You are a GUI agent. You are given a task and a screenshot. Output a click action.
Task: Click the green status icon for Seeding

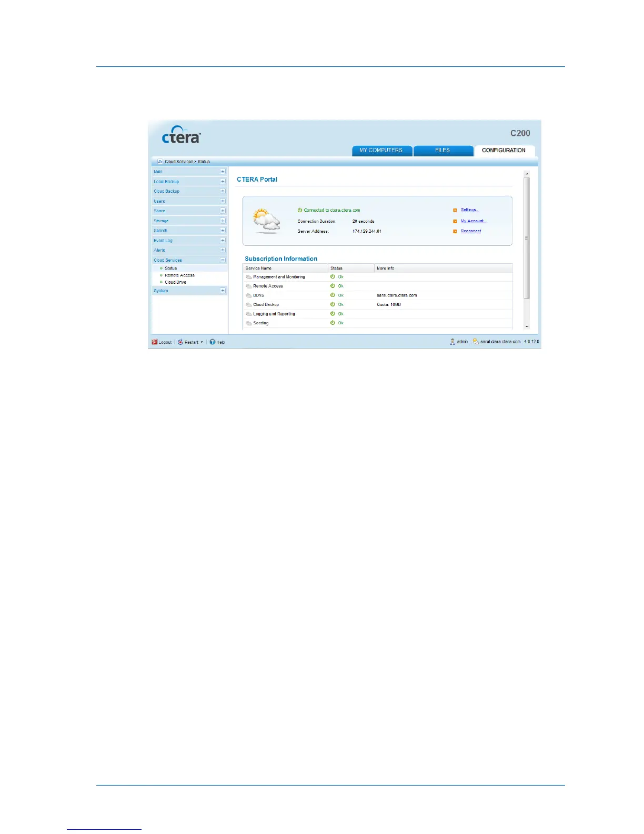coord(333,323)
